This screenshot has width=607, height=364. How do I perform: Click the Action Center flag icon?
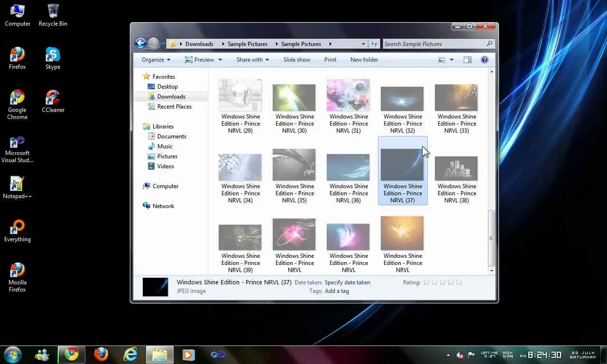[471, 355]
